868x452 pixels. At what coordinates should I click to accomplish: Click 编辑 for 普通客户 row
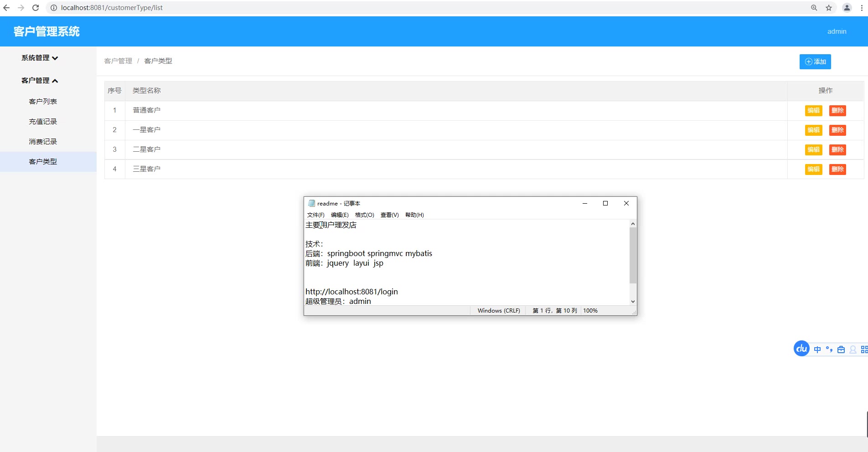click(814, 110)
